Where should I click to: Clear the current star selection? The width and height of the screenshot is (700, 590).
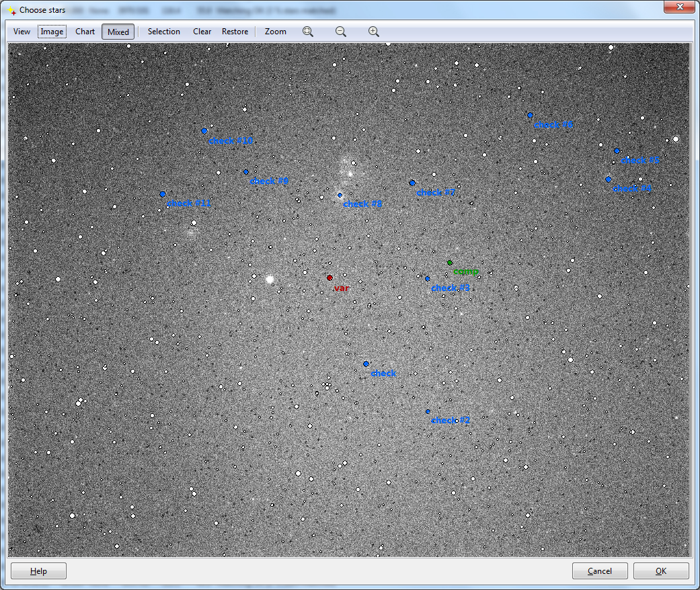coord(202,32)
